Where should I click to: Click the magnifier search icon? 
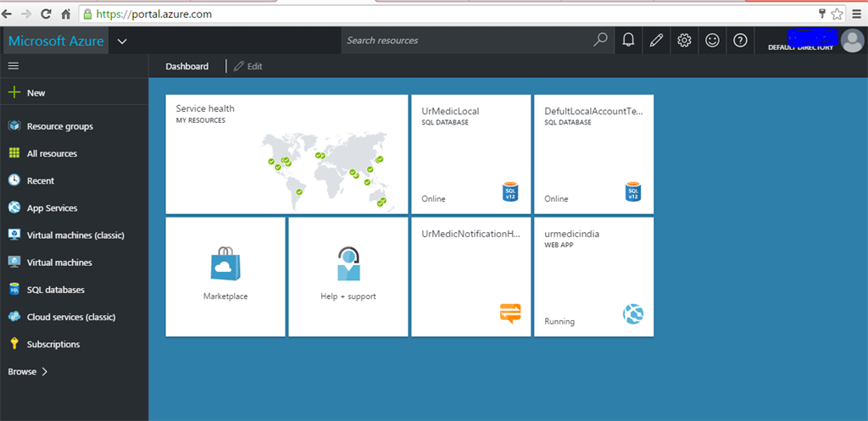pyautogui.click(x=600, y=40)
